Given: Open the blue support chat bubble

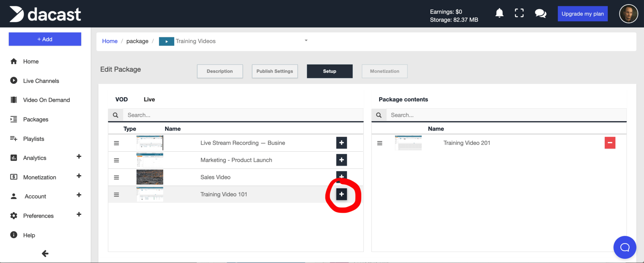Looking at the screenshot, I should pyautogui.click(x=625, y=247).
